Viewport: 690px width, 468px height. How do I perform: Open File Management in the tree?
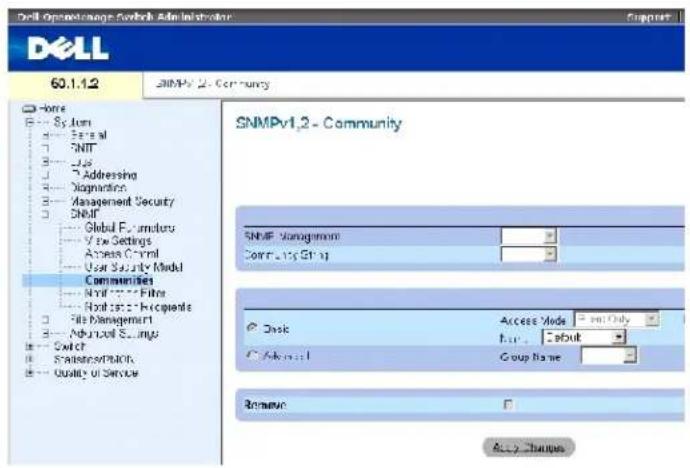111,320
